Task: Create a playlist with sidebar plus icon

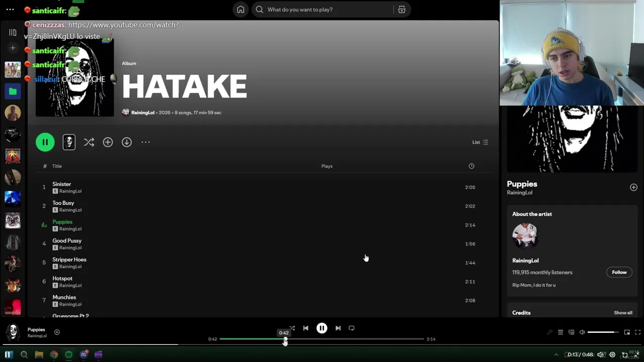Action: [x=13, y=48]
